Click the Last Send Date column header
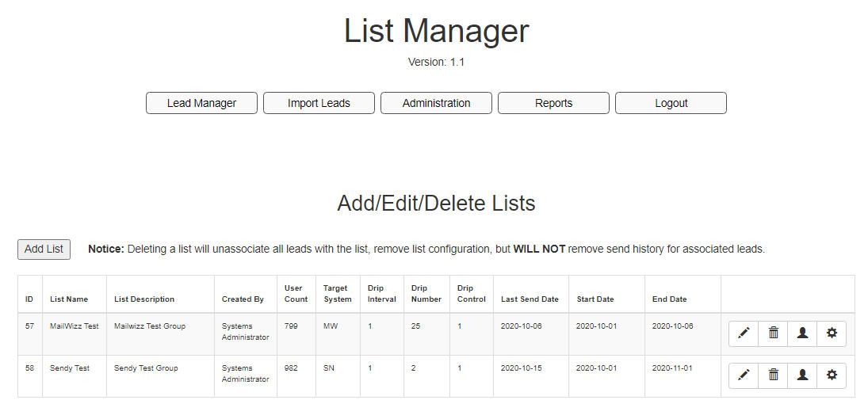 coord(530,299)
